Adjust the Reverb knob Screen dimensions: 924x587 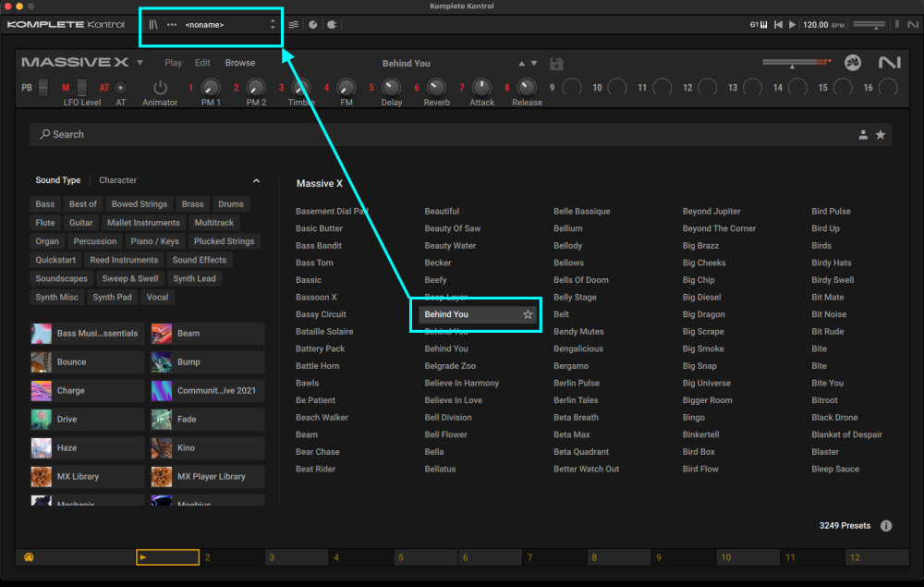436,88
